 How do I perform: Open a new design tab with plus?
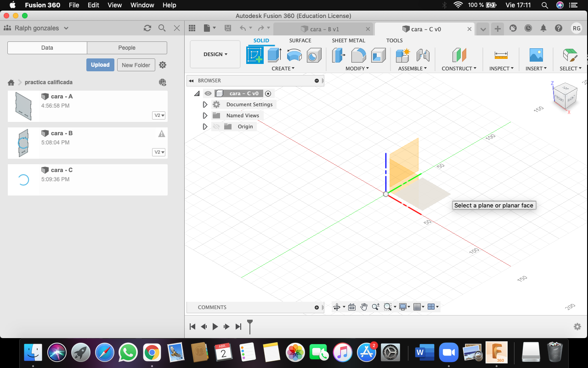498,29
